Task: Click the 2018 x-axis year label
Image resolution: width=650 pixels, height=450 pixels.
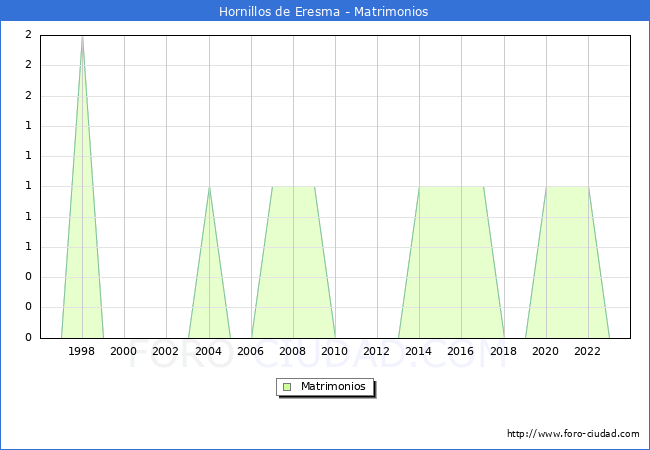Action: point(504,351)
